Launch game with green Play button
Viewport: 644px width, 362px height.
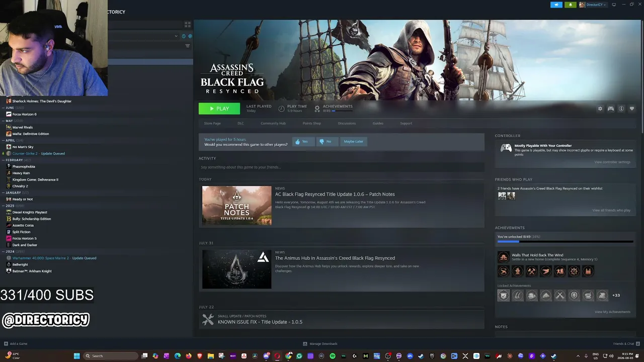(x=219, y=109)
